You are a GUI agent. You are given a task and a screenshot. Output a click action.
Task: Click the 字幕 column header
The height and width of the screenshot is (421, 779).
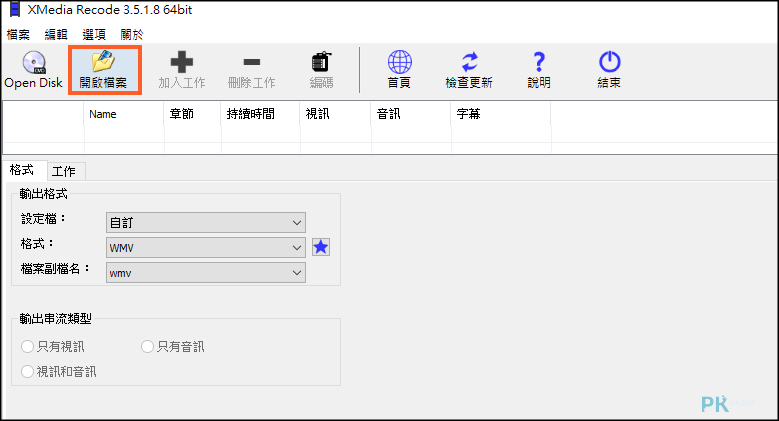[x=501, y=114]
